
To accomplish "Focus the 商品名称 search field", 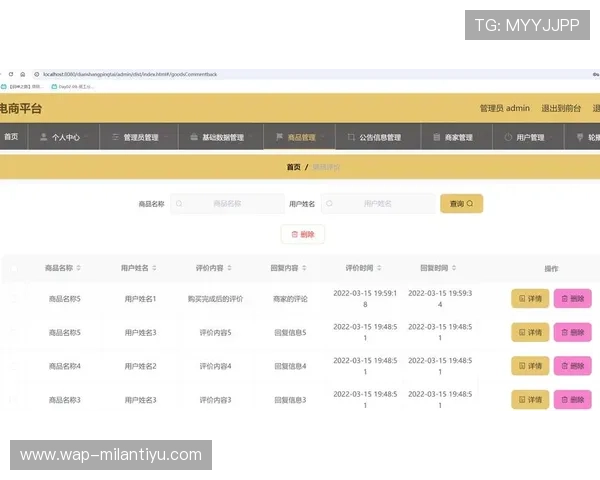I will 227,204.
